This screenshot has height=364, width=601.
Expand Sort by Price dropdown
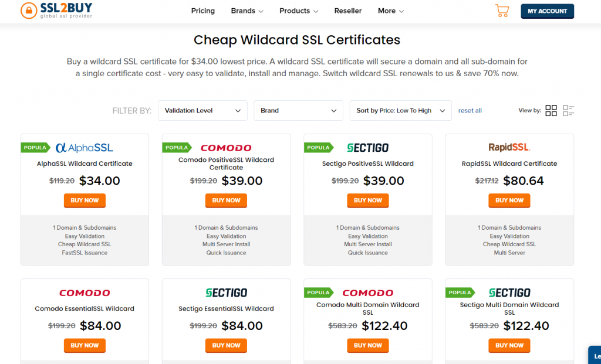click(x=400, y=111)
